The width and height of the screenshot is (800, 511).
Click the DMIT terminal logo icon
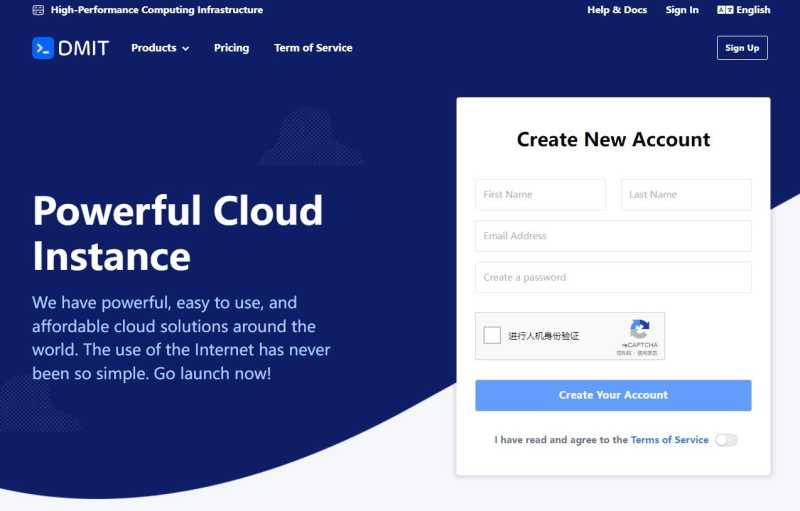click(x=43, y=48)
